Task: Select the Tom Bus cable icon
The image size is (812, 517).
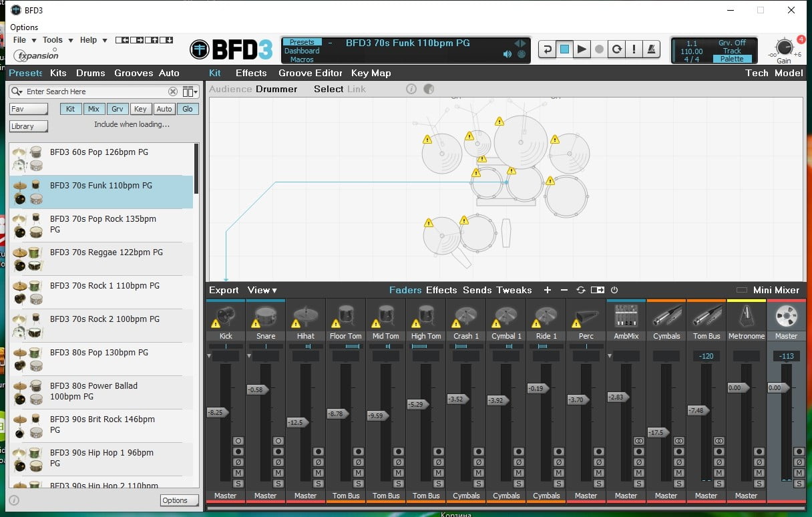Action: (706, 317)
